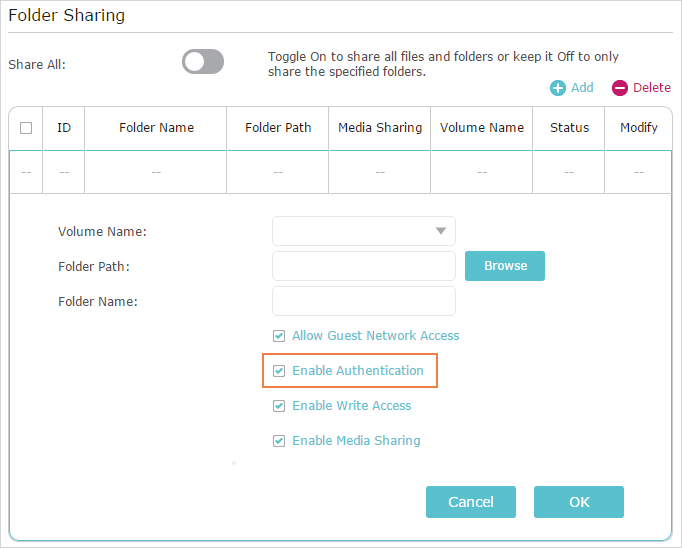
Task: Uncheck Allow Guest Network Access
Action: click(279, 336)
